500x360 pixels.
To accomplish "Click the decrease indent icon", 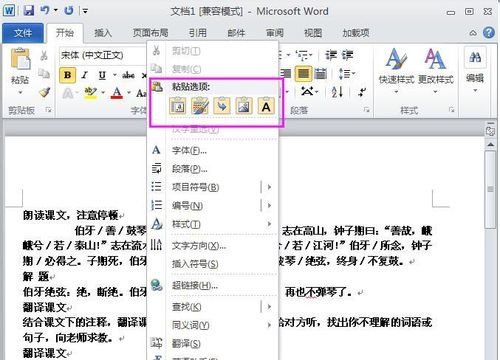I will point(331,55).
